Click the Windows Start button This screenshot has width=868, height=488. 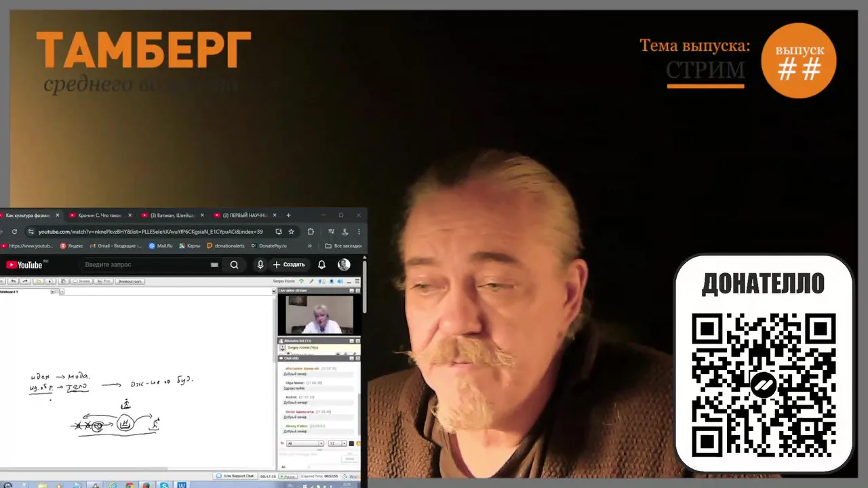[8, 485]
